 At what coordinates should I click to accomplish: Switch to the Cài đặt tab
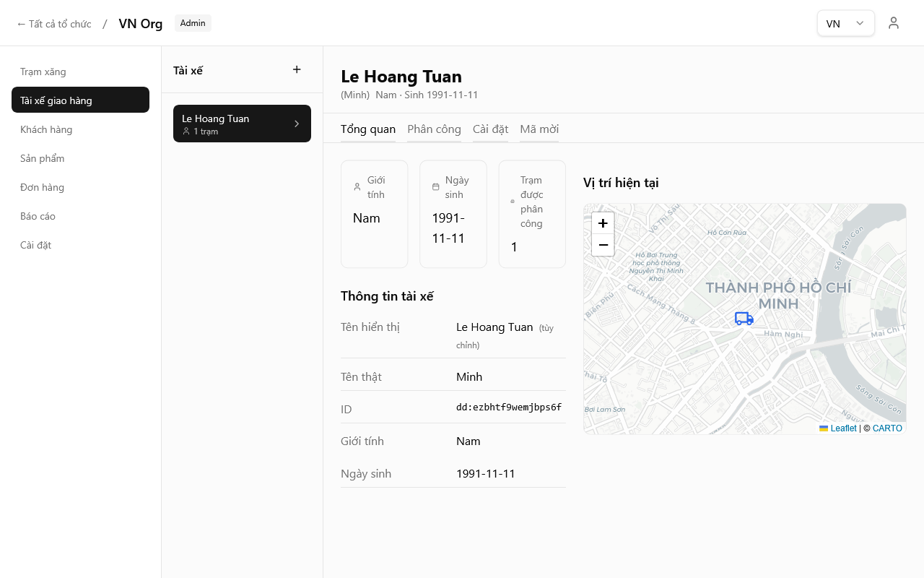click(490, 129)
